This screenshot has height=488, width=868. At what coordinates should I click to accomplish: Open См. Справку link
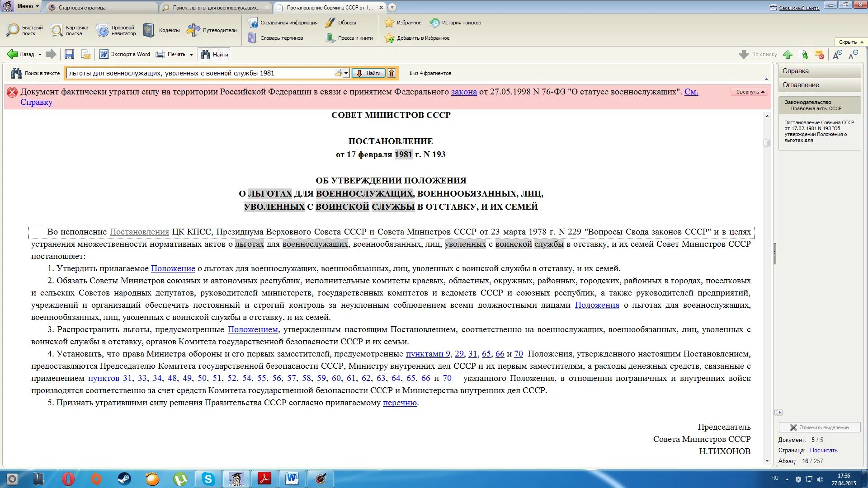[x=691, y=92]
